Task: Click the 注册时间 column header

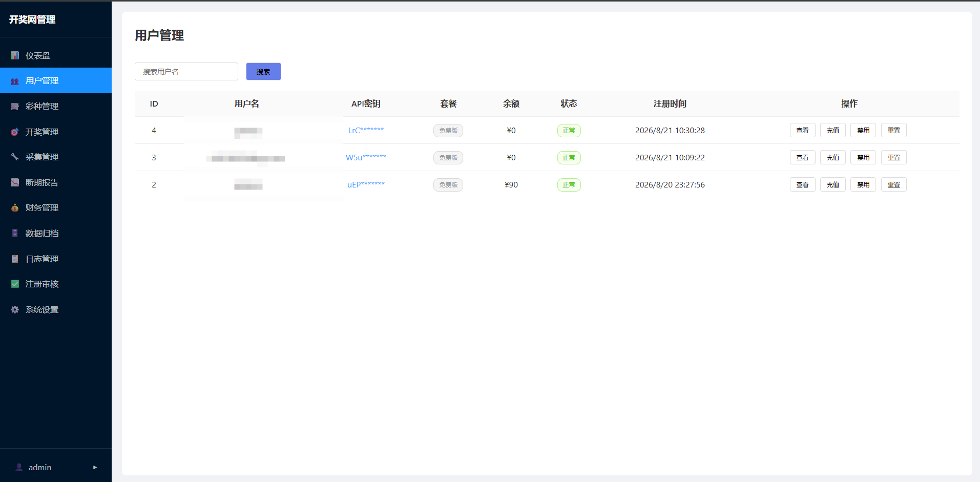Action: pos(670,103)
